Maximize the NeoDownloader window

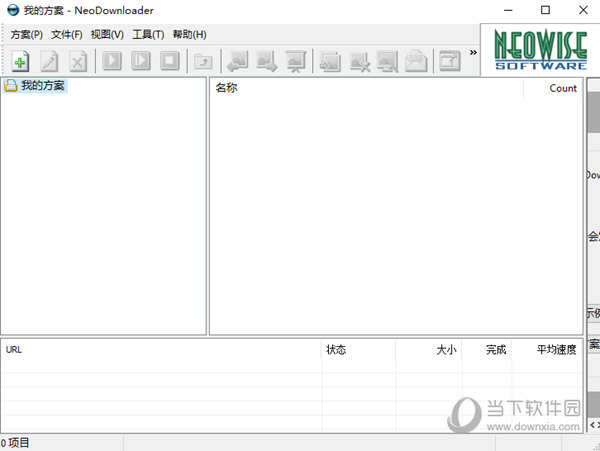546,10
